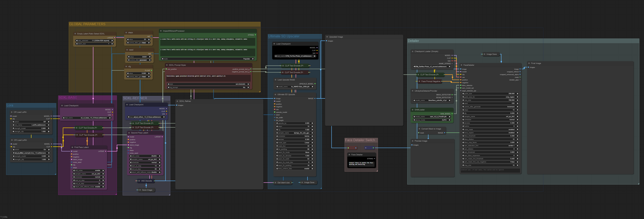The height and width of the screenshot is (219, 644).
Task: Collapse the First Pass Latent node
Action: (x=72, y=147)
